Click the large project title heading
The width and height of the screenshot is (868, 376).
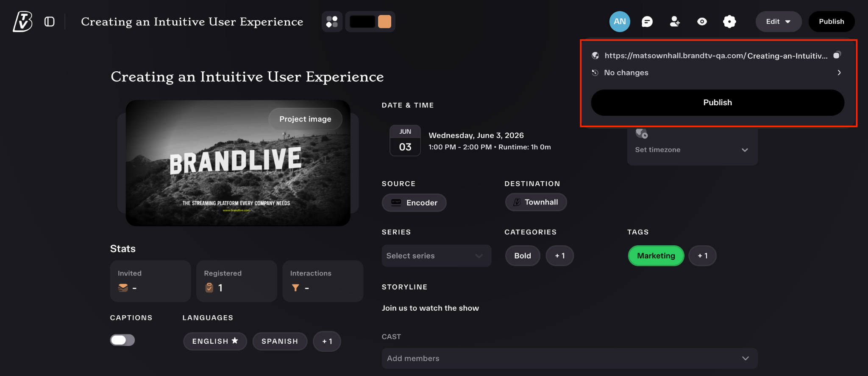[x=247, y=77]
